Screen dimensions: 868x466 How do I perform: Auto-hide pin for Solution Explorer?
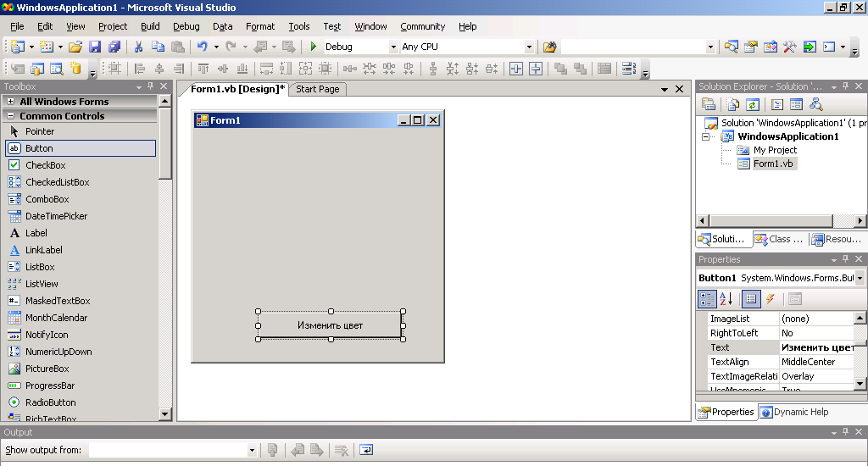[x=846, y=86]
